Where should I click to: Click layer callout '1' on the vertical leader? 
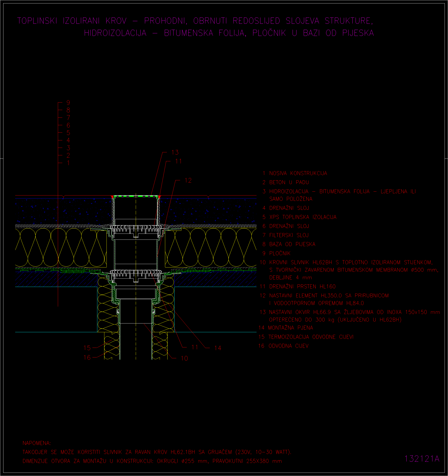pyautogui.click(x=69, y=163)
